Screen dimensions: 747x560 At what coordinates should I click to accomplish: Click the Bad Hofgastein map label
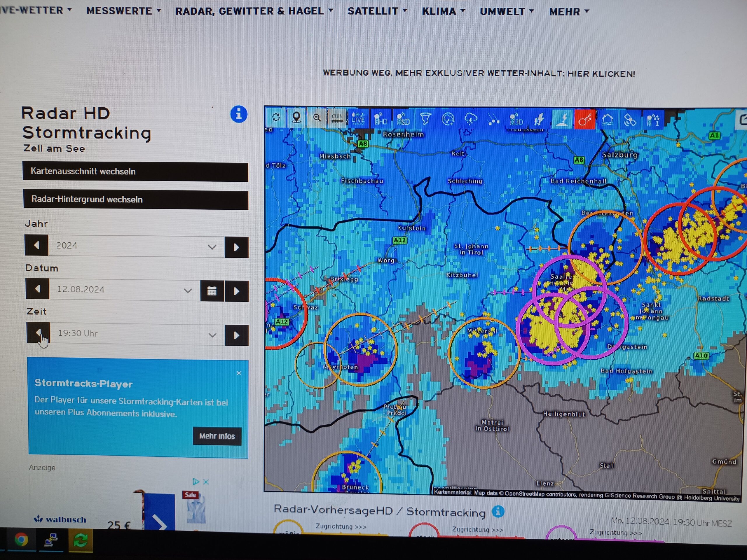pyautogui.click(x=626, y=371)
